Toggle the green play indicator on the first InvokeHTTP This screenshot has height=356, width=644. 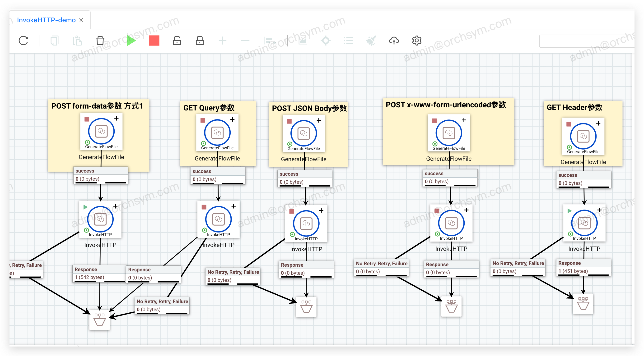tap(85, 207)
